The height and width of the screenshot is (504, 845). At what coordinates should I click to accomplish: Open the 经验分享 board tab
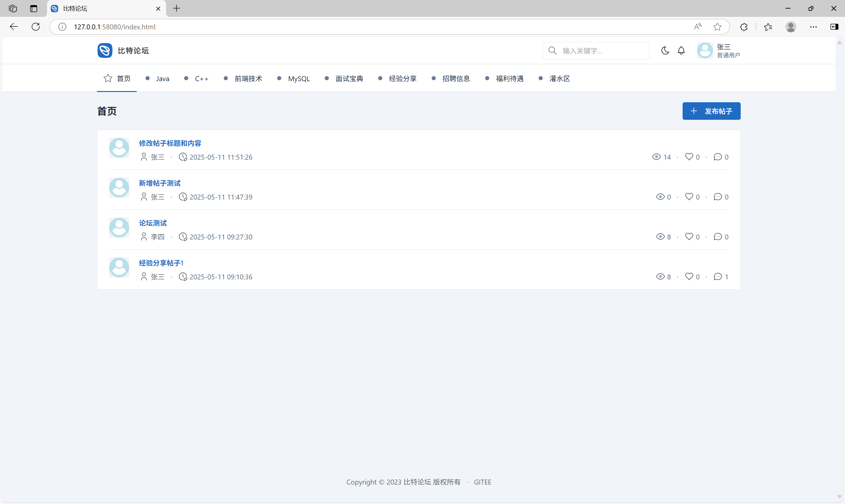click(402, 79)
